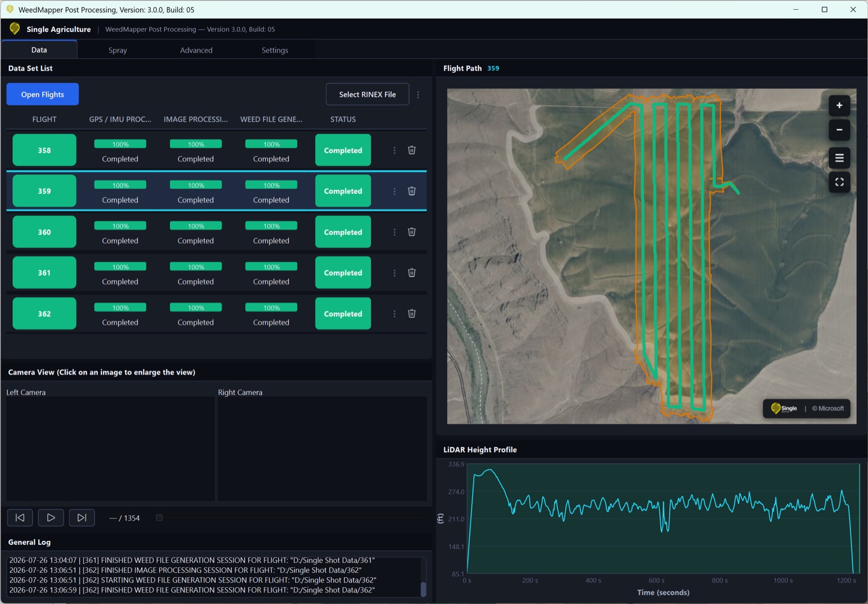Play the camera image sequence
This screenshot has width=868, height=604.
click(x=51, y=518)
